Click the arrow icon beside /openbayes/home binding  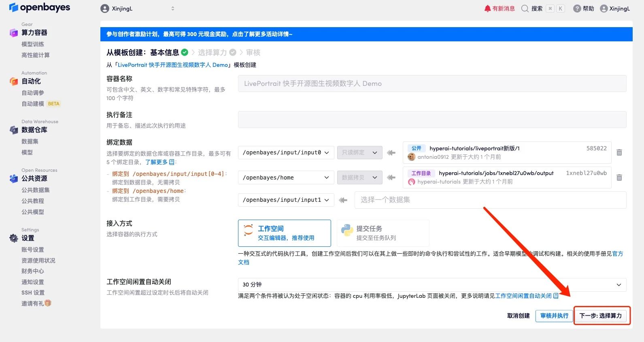tap(391, 177)
